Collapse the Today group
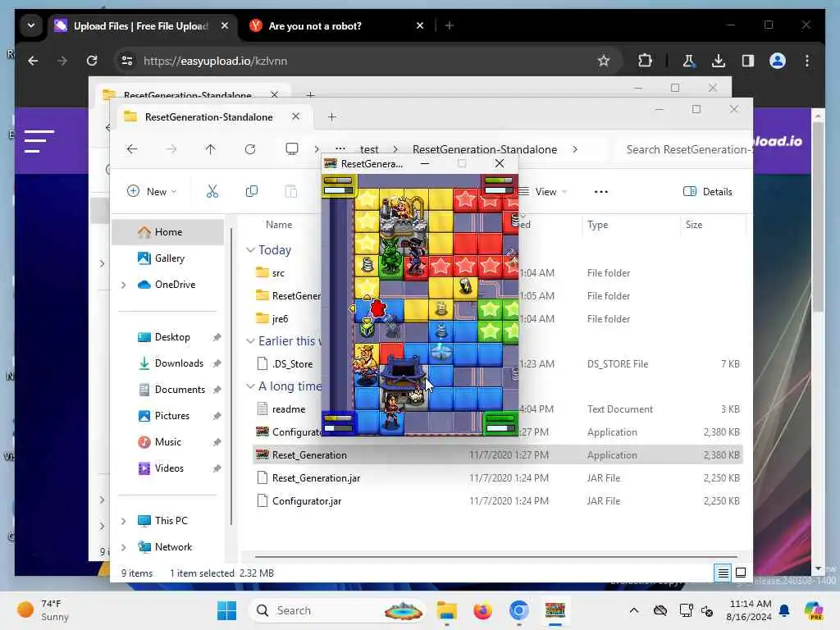This screenshot has width=840, height=630. (x=249, y=250)
